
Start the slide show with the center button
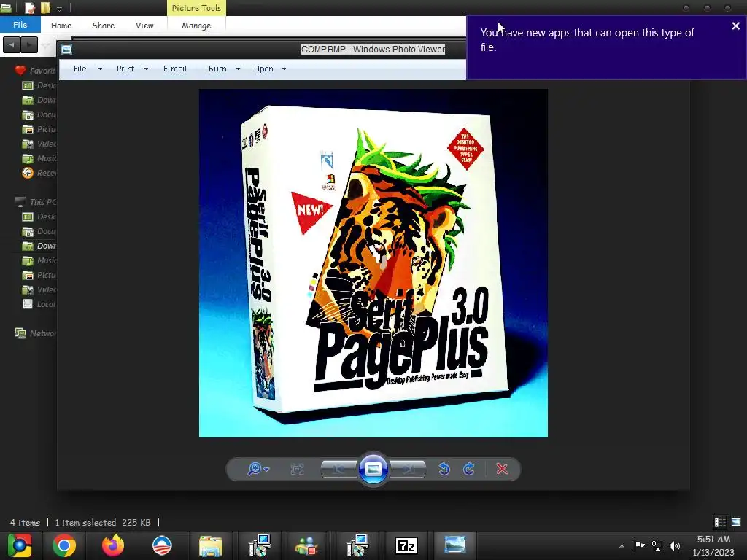tap(373, 469)
